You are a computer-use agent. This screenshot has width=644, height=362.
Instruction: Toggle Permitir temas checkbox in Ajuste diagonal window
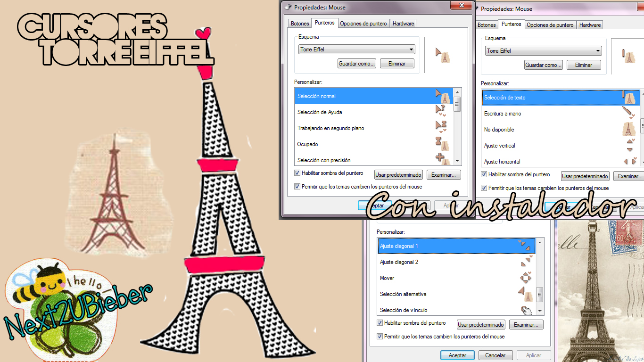coord(380,337)
